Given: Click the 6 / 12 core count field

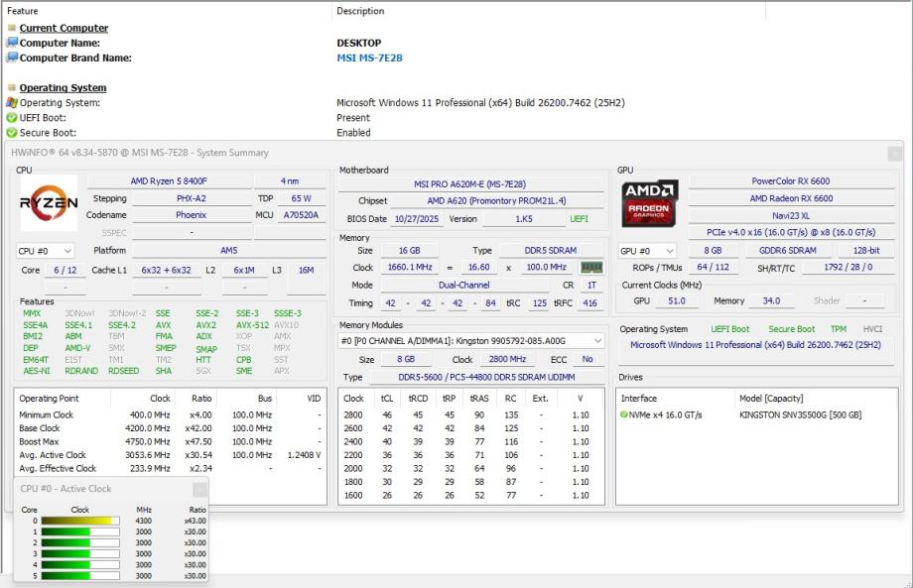Looking at the screenshot, I should tap(65, 270).
